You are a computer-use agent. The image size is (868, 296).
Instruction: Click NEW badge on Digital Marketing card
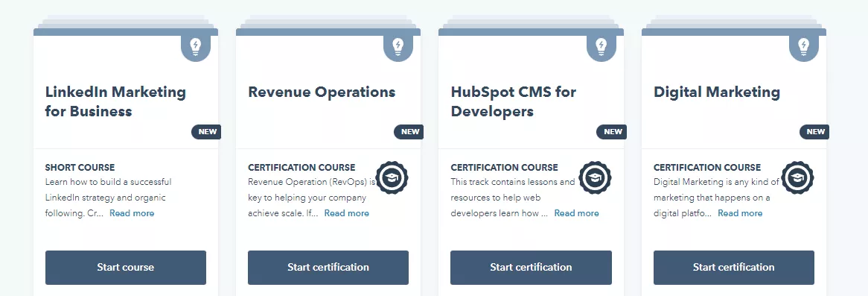click(815, 132)
